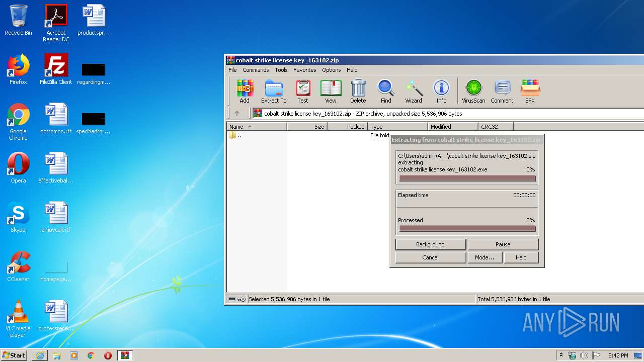Sort by the Packed column header
644x362 pixels.
coord(347,127)
